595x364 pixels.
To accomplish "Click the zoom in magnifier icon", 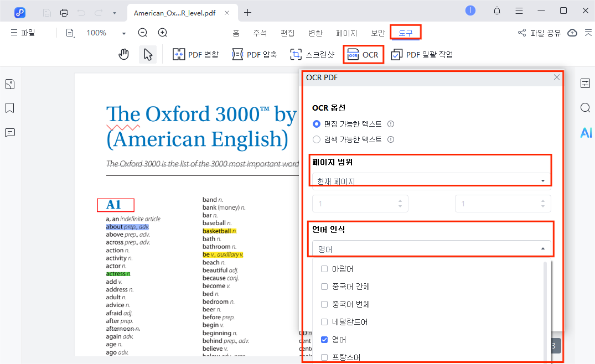I will pos(162,33).
